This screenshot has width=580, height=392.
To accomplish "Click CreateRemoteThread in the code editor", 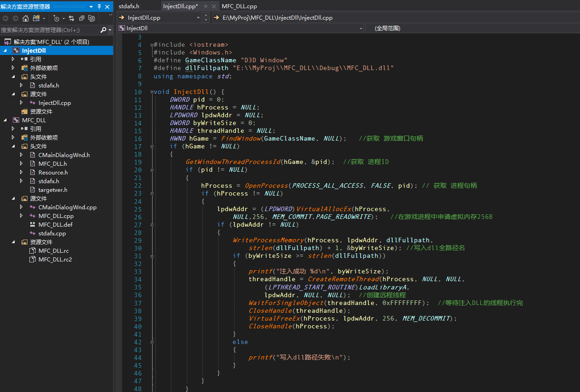I will 344,279.
